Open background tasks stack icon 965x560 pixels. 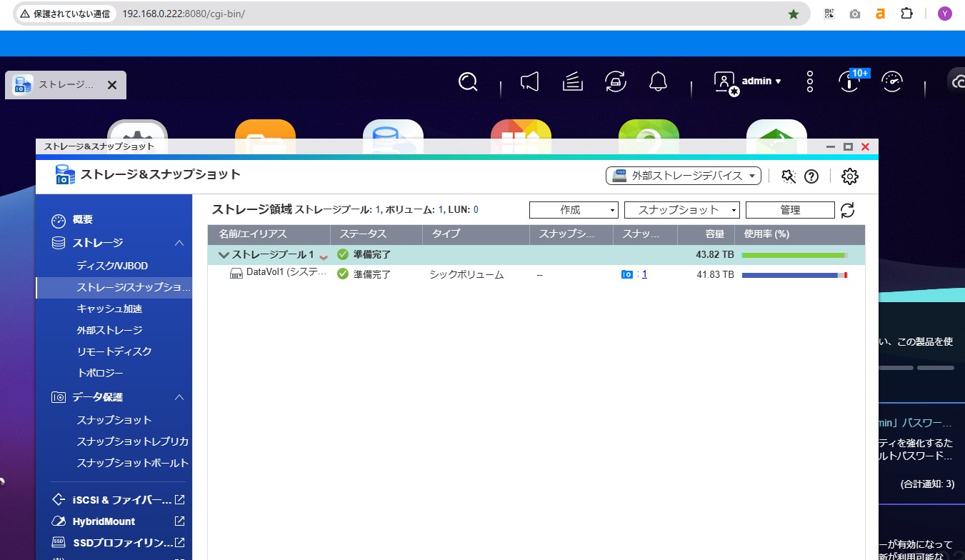(572, 82)
